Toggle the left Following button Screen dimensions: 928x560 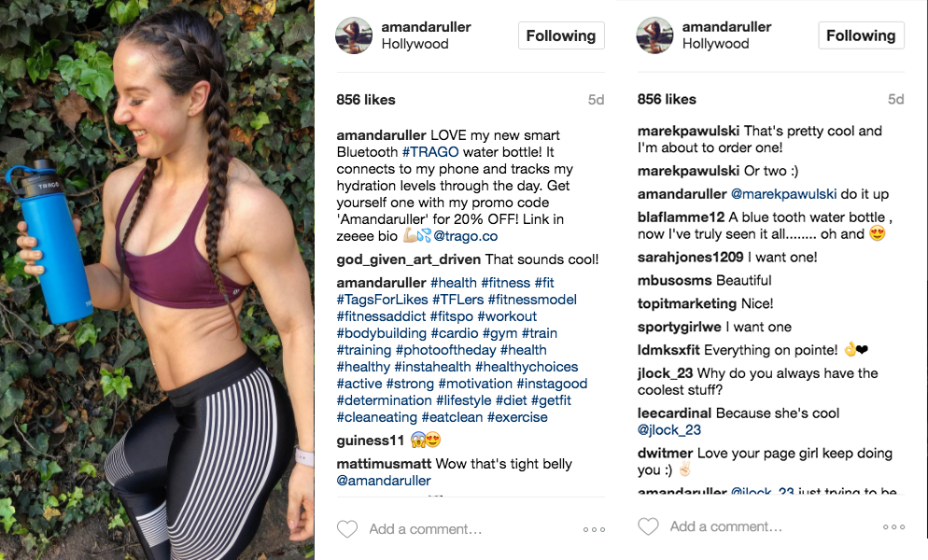(560, 35)
